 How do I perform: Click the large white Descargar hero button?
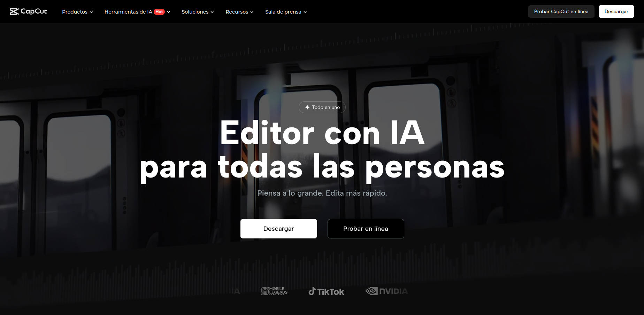[278, 229]
